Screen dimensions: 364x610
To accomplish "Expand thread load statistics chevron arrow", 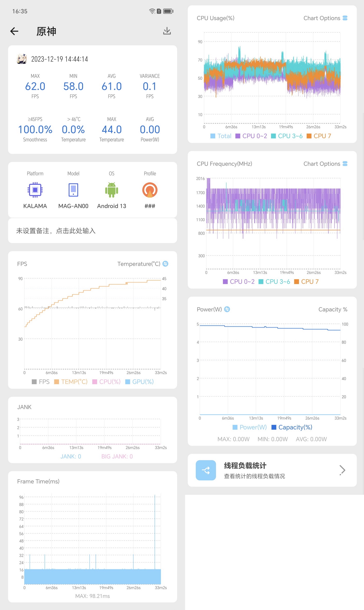I will pos(342,470).
